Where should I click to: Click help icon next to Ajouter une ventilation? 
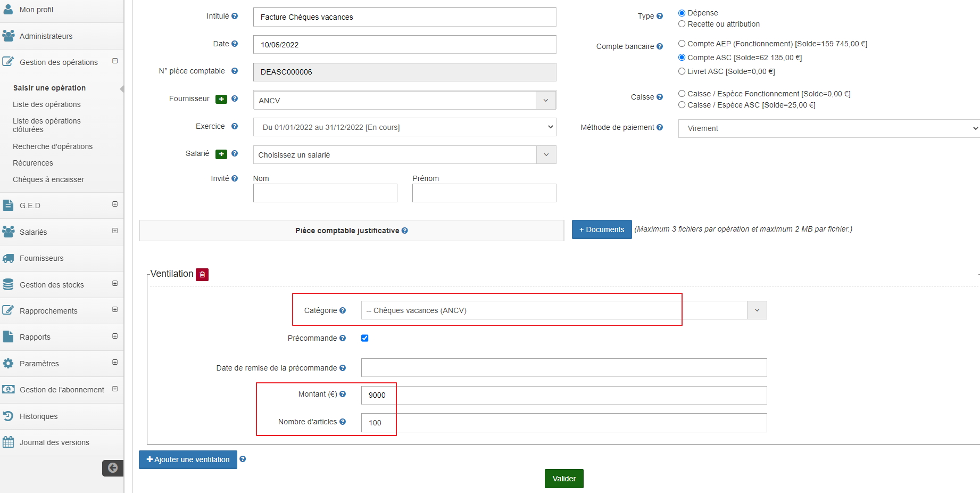(x=243, y=459)
